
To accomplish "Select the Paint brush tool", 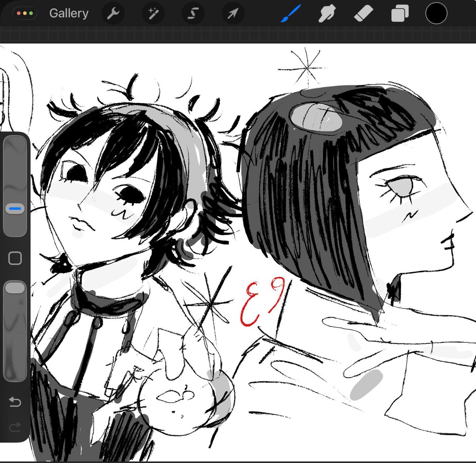I will [291, 14].
